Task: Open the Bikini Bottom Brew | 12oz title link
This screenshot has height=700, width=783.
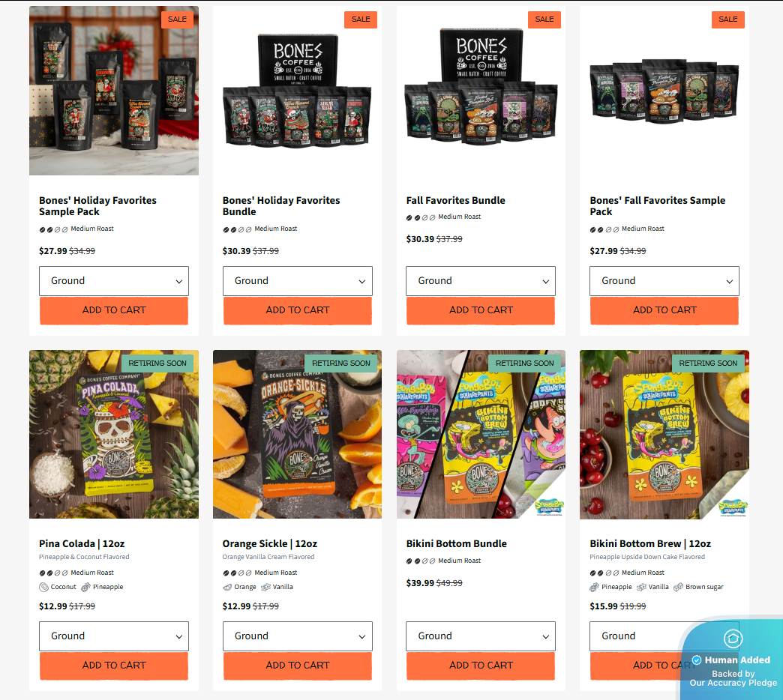Action: 650,544
